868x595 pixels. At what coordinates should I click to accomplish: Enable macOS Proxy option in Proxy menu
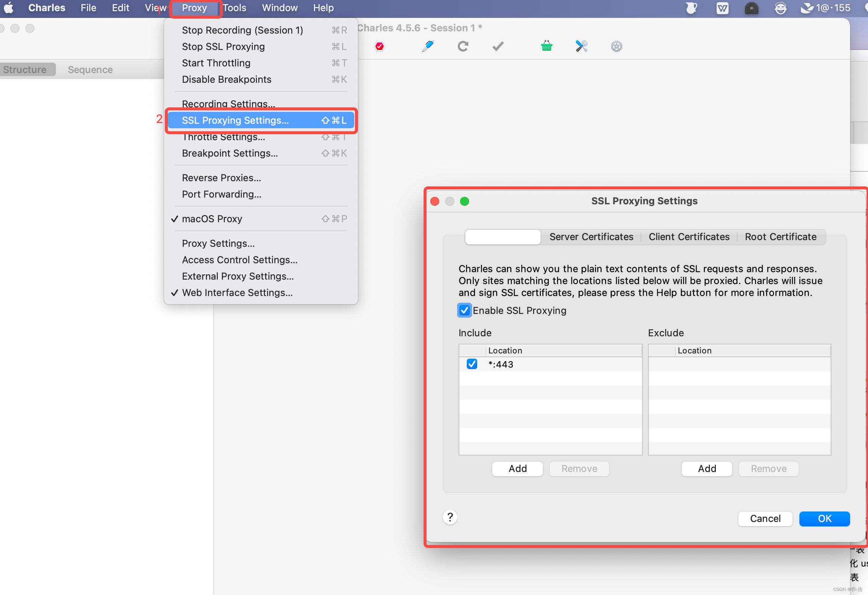click(x=213, y=218)
